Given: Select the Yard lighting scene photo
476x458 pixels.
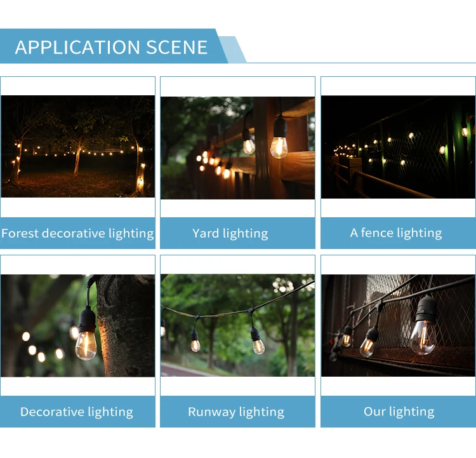Looking at the screenshot, I should 237,148.
